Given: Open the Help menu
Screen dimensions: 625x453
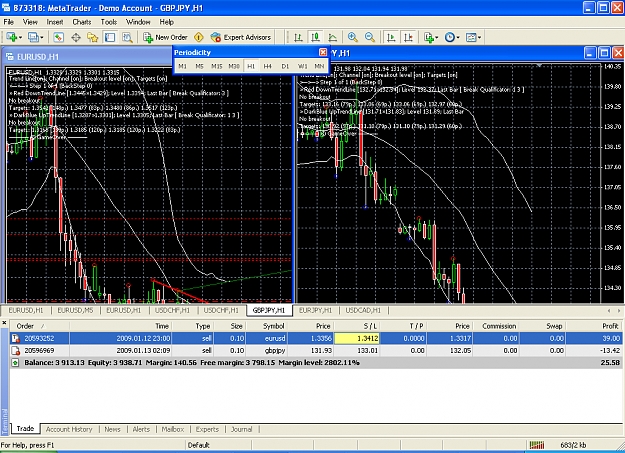Looking at the screenshot, I should 167,22.
